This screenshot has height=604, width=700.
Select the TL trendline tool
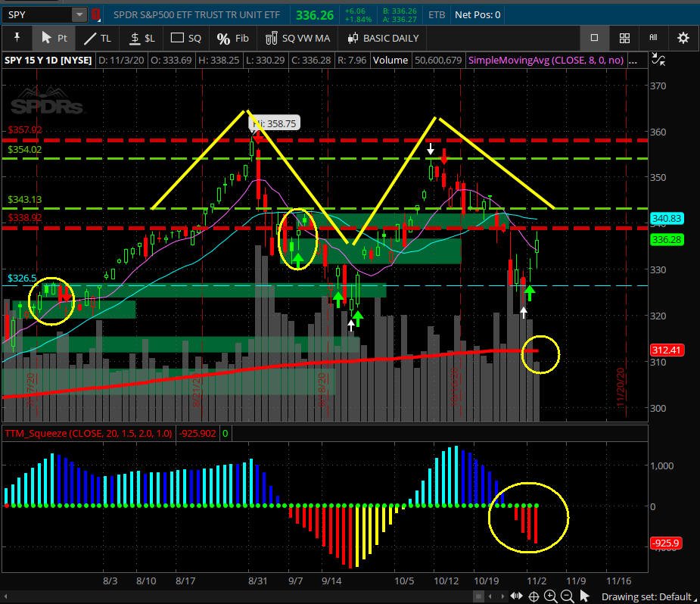(98, 38)
